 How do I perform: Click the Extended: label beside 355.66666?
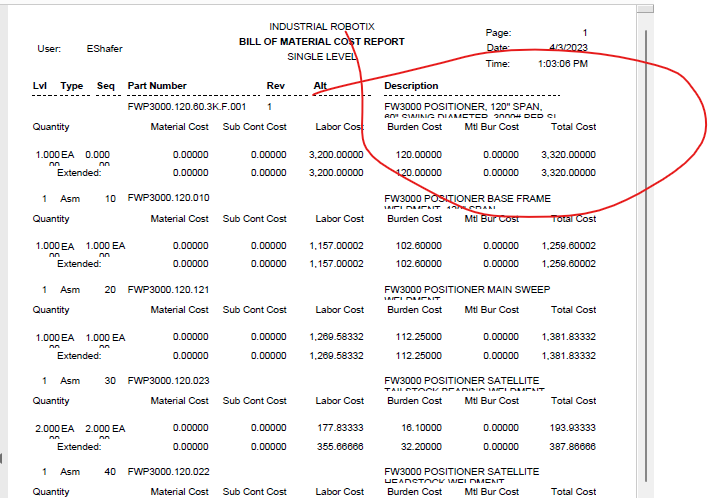[x=79, y=447]
